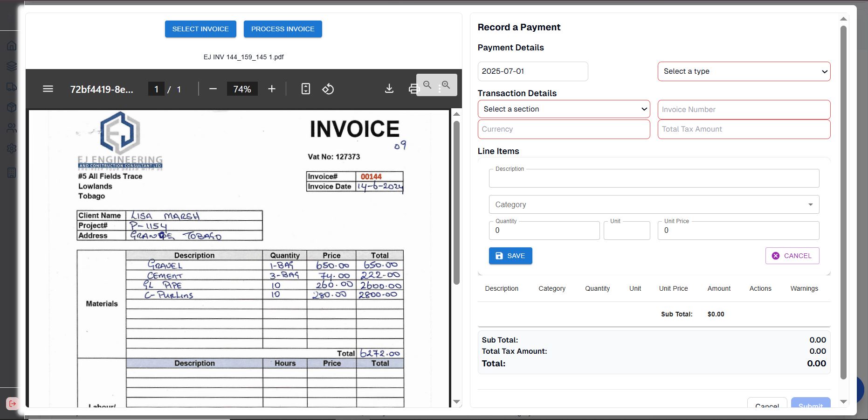Open the Category dropdown in Line Items
The width and height of the screenshot is (868, 420).
pos(653,204)
